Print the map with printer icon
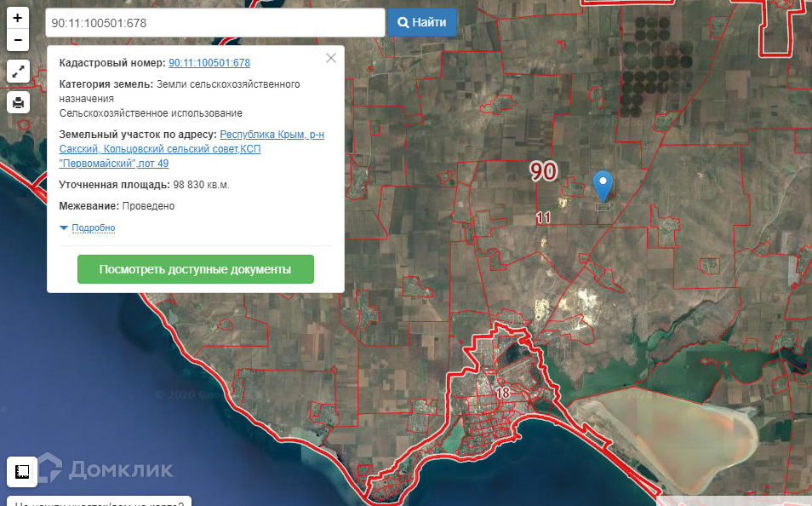 coord(18,102)
